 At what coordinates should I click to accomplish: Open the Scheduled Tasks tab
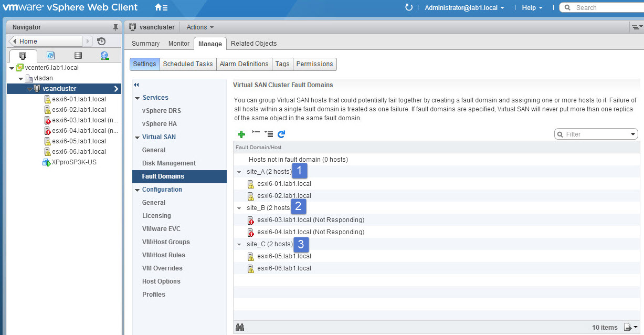188,64
